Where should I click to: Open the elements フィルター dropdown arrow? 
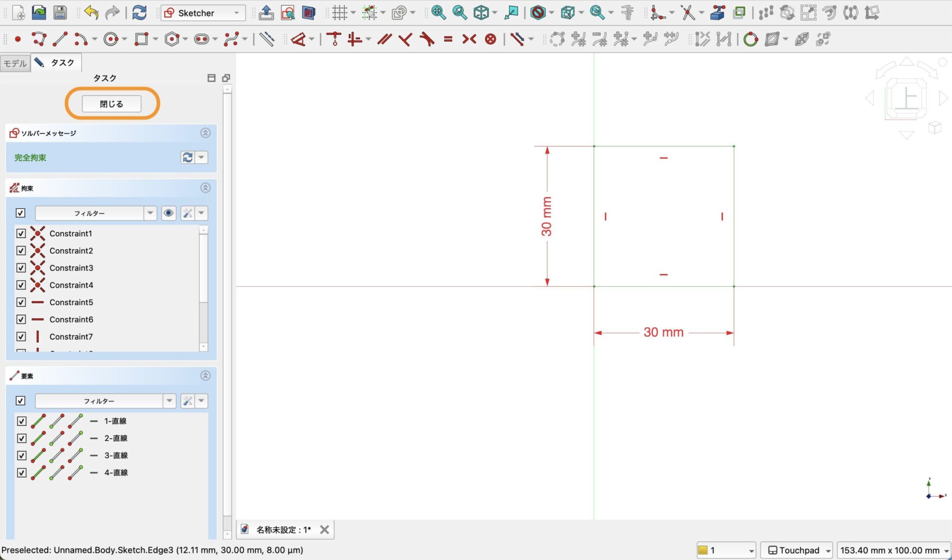(x=169, y=401)
